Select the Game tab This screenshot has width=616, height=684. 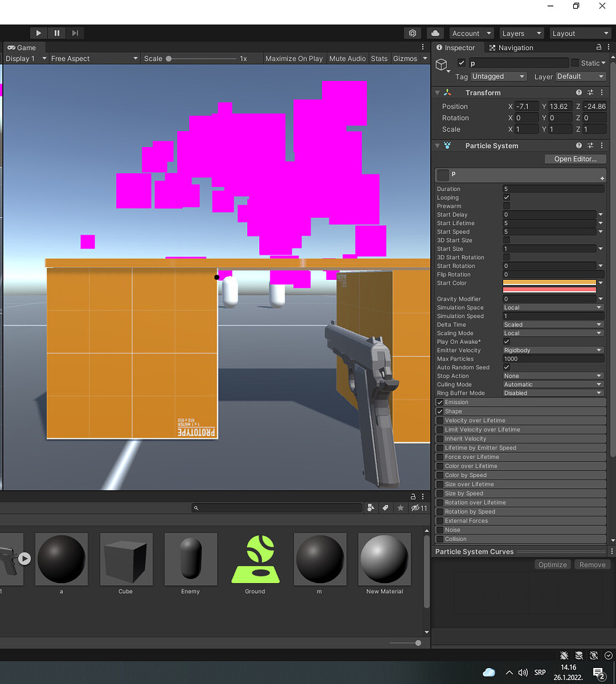coord(24,47)
